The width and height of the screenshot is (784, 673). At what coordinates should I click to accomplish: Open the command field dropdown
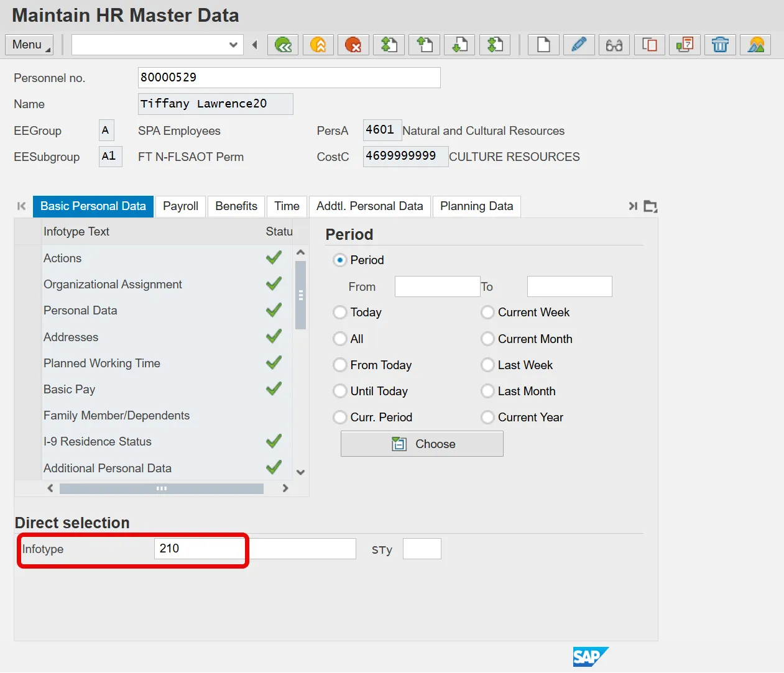233,45
